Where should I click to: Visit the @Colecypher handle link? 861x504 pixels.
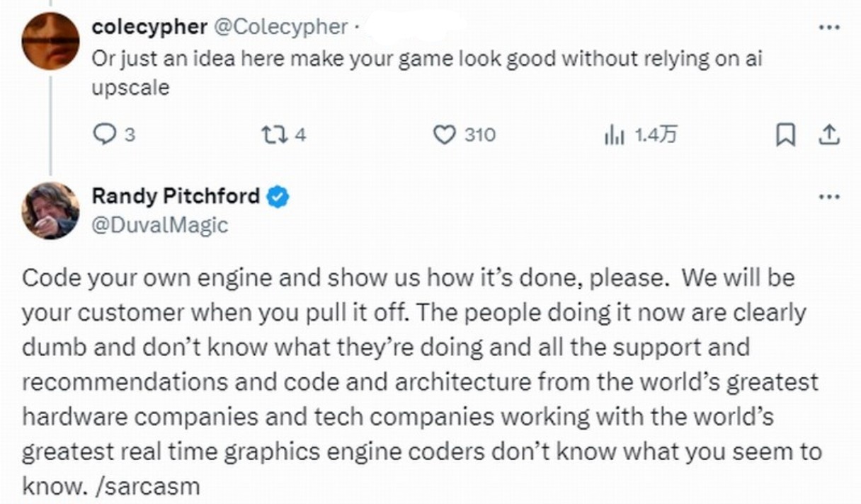point(280,26)
